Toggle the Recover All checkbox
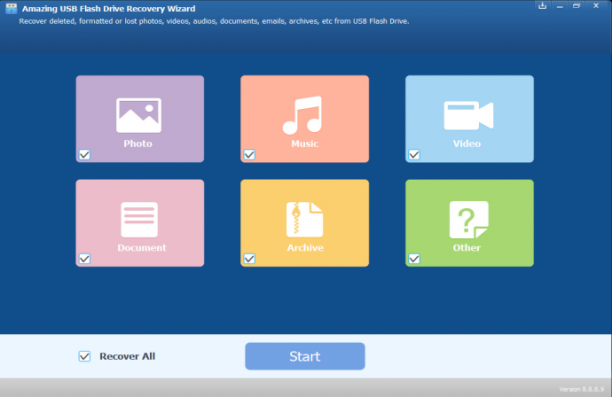The width and height of the screenshot is (612, 397). 85,356
